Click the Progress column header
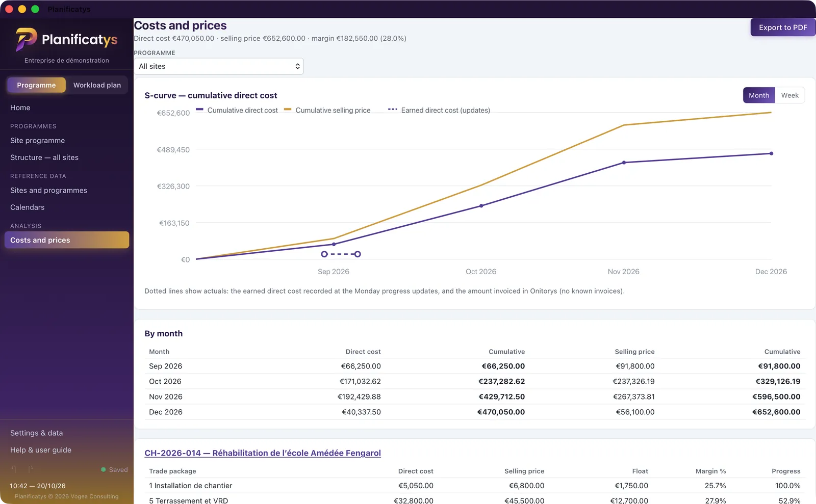816x504 pixels. (x=786, y=471)
